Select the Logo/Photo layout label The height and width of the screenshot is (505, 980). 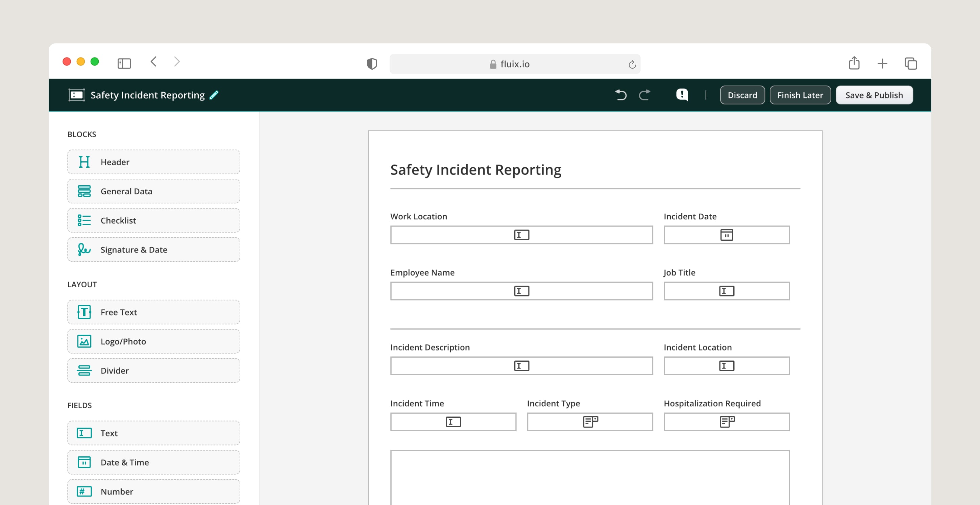click(123, 342)
